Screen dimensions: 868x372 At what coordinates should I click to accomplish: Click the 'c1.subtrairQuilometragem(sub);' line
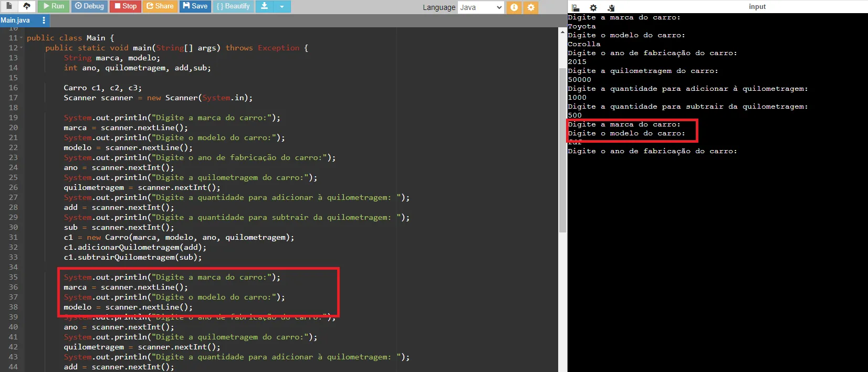pyautogui.click(x=133, y=257)
